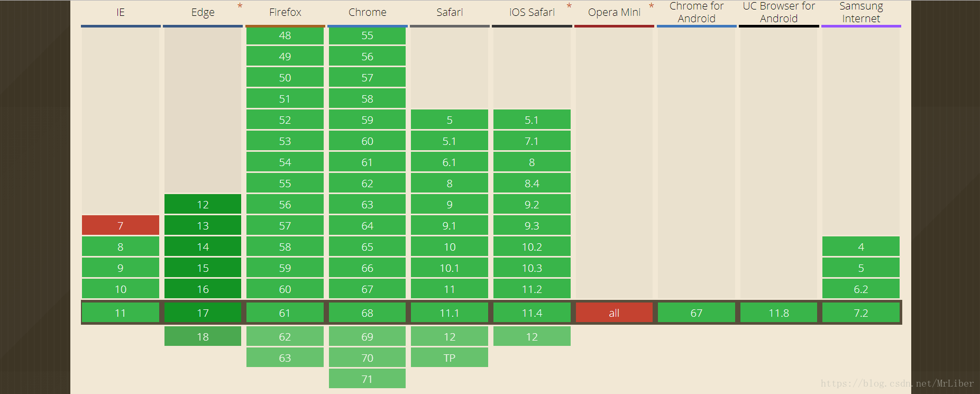
Task: Click the iOS Safari version 7.1 cell
Action: 532,141
